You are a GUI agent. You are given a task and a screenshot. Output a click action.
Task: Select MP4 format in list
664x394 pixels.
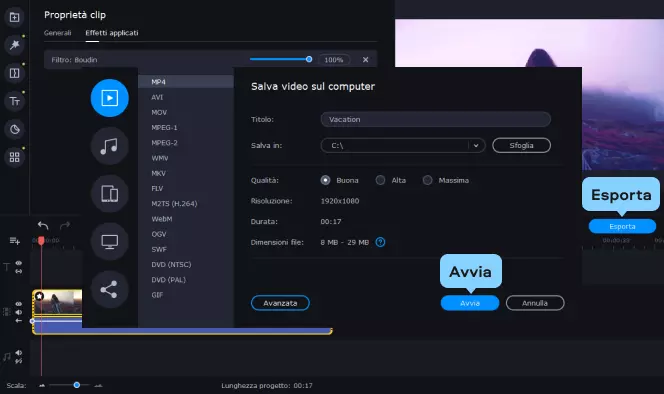[186, 82]
